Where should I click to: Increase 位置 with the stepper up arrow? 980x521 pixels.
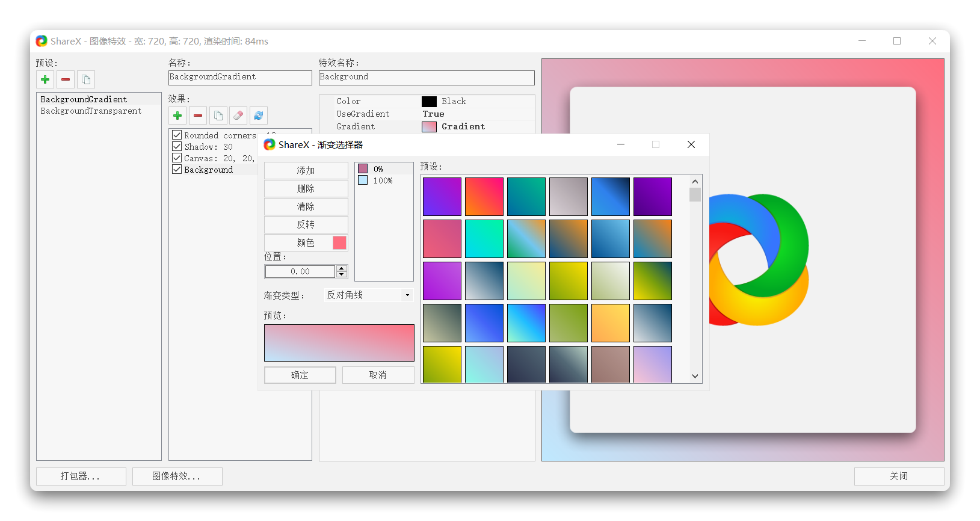pyautogui.click(x=342, y=268)
